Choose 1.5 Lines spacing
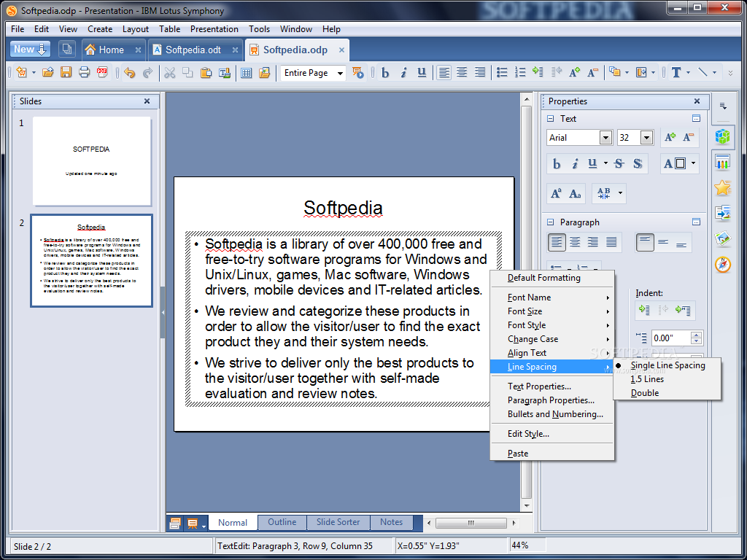This screenshot has width=747, height=560. click(647, 379)
